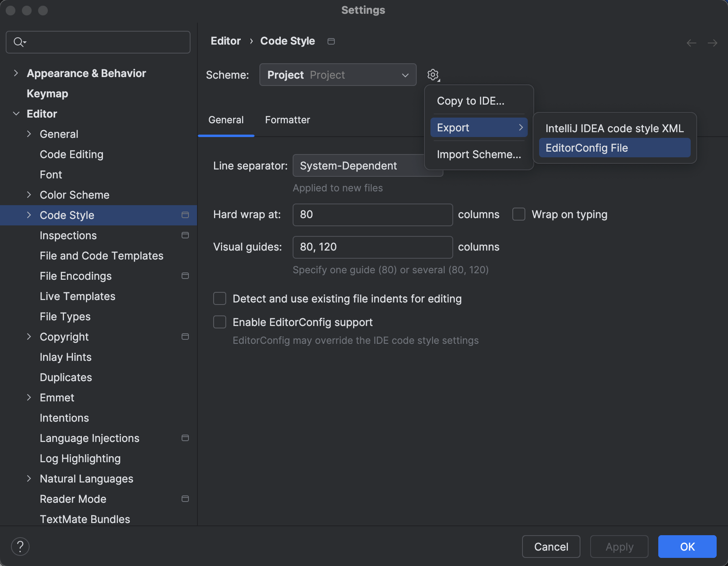This screenshot has width=728, height=566.
Task: Click the forward navigation arrow
Action: [x=713, y=43]
